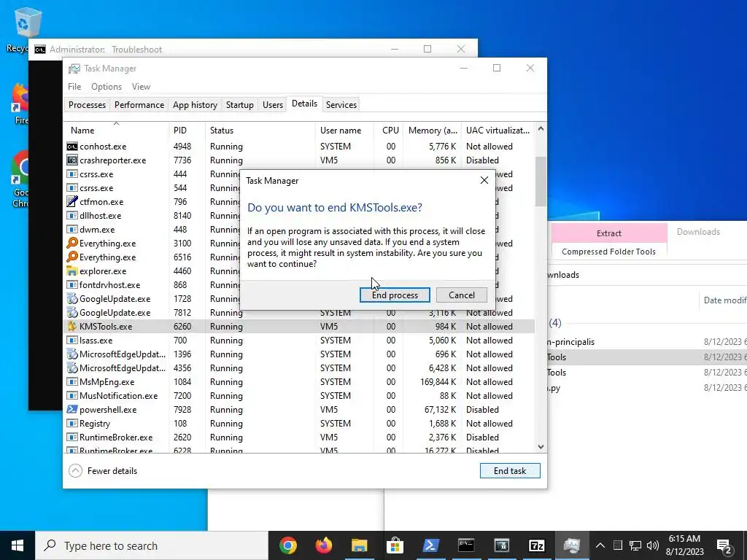The height and width of the screenshot is (560, 747).
Task: Select the Everything.exe icon with PID 3100
Action: (x=72, y=243)
